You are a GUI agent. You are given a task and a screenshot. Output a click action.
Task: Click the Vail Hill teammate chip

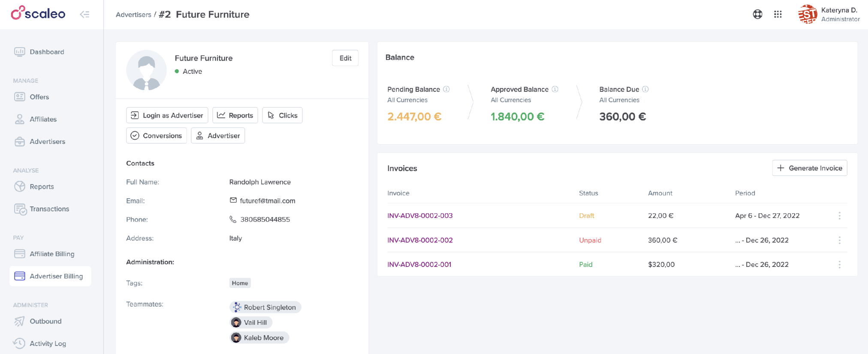pyautogui.click(x=251, y=323)
